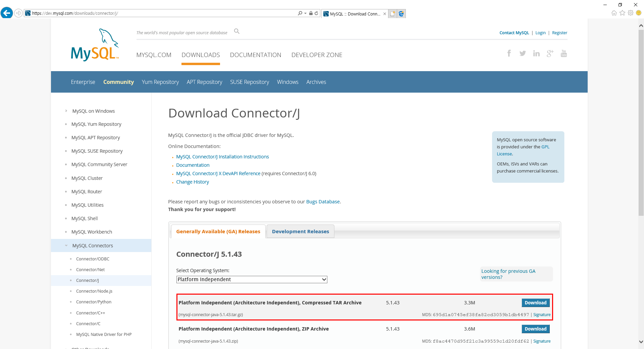Screen dimensions: 644x349
Task: Switch to Development Releases tab
Action: [x=301, y=231]
